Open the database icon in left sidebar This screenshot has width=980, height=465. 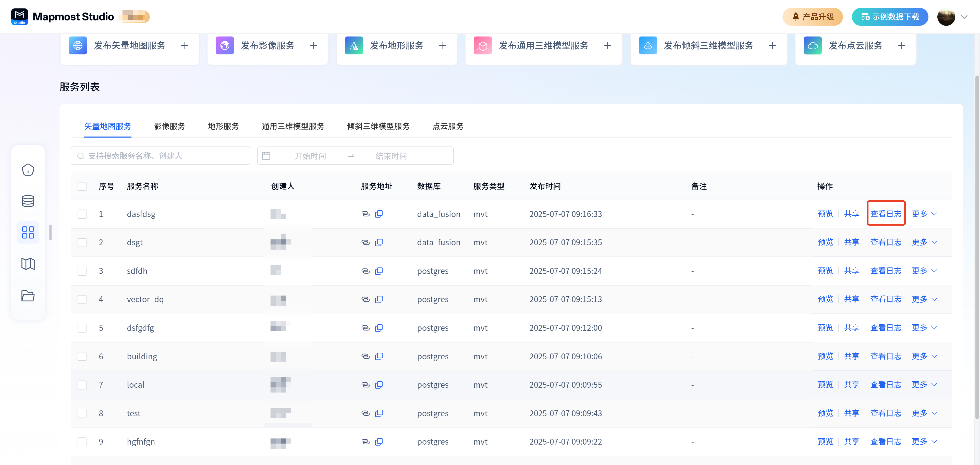(x=28, y=201)
